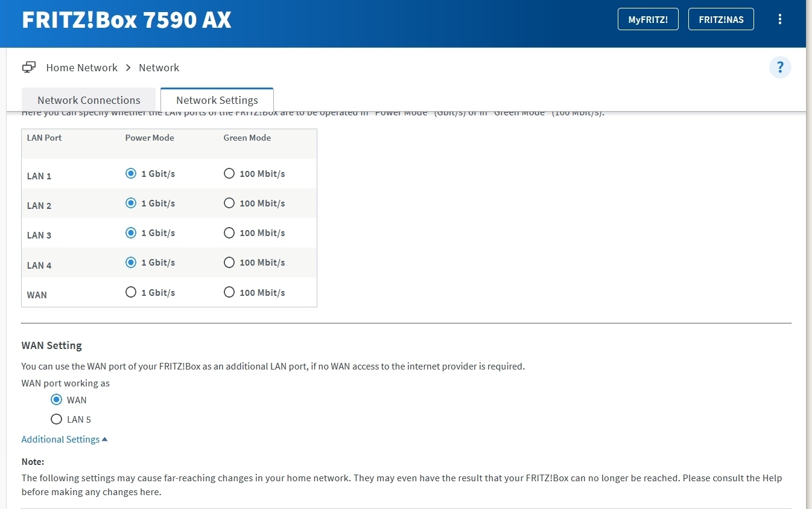This screenshot has height=509, width=812.
Task: Click the Home Network monitor icon
Action: pos(29,67)
